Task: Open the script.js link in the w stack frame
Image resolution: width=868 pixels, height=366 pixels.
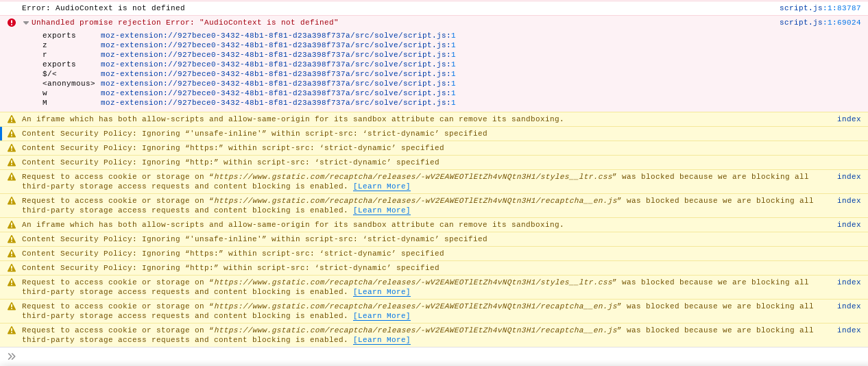Action: point(278,93)
